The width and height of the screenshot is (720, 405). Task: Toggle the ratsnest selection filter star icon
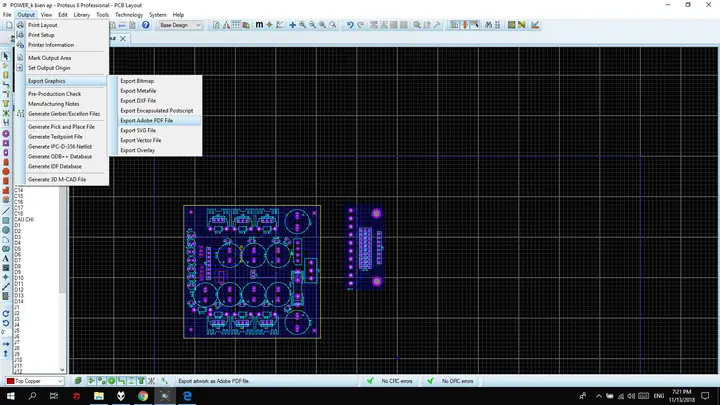point(151,381)
